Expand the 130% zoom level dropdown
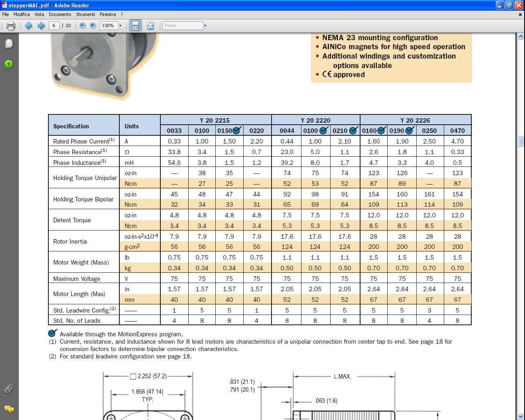This screenshot has height=420, width=525. (x=120, y=26)
